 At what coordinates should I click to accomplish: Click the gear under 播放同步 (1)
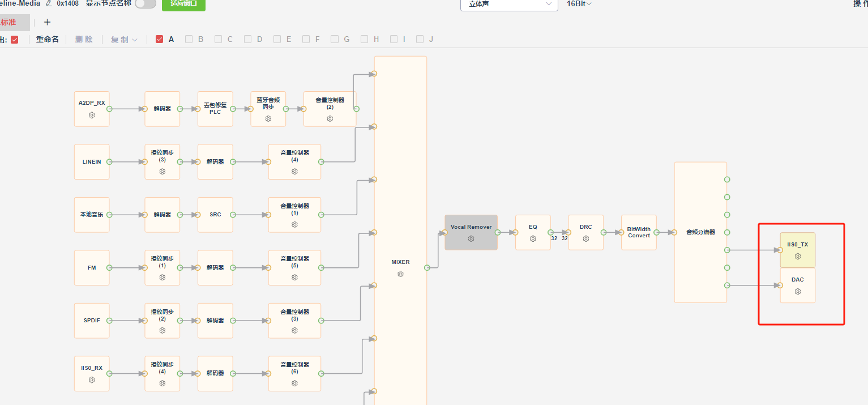pyautogui.click(x=163, y=278)
